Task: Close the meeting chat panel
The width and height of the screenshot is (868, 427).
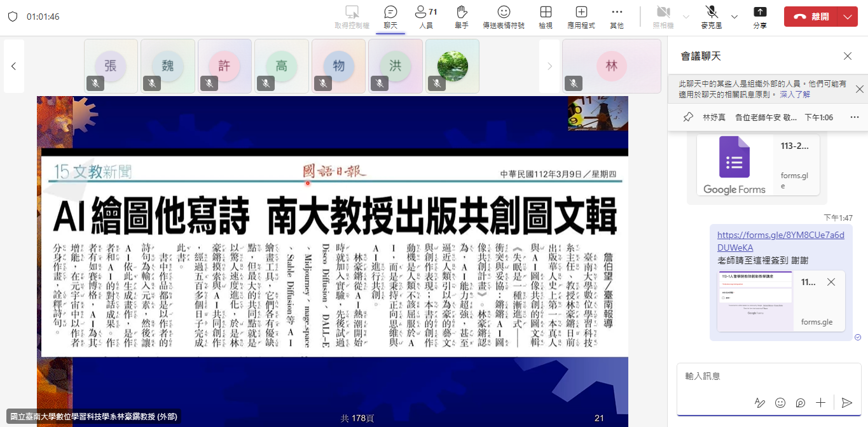Action: [x=847, y=56]
